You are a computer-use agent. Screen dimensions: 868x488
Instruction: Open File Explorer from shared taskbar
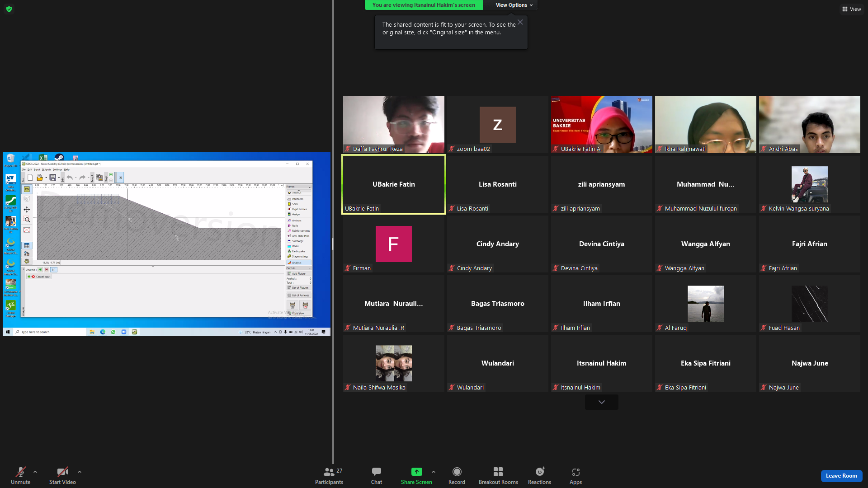coord(92,332)
